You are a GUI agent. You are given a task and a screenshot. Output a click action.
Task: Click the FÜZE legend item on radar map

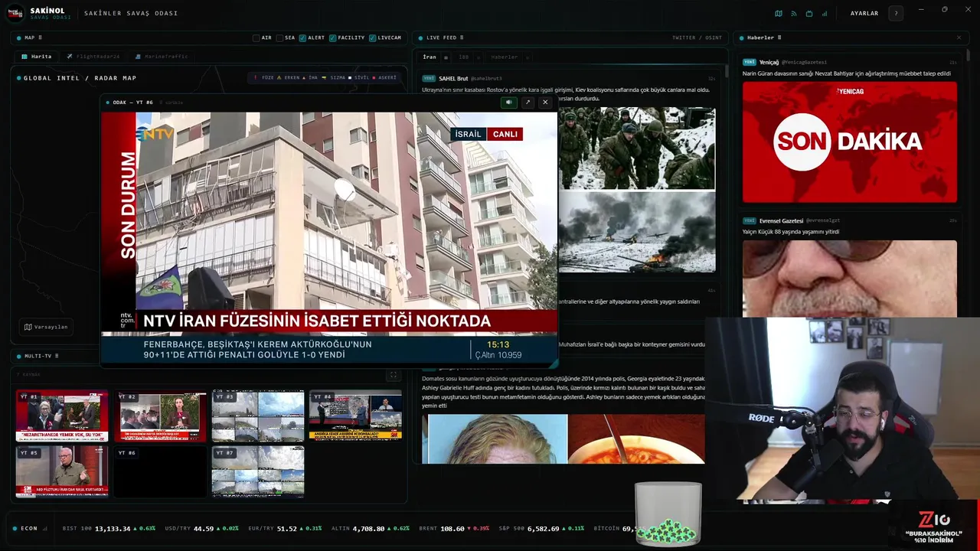(264, 77)
